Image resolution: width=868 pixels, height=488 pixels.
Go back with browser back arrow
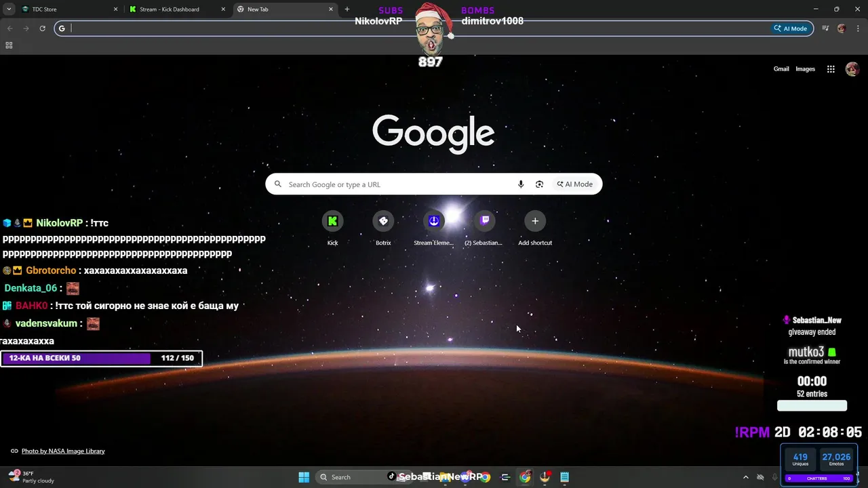(x=9, y=28)
